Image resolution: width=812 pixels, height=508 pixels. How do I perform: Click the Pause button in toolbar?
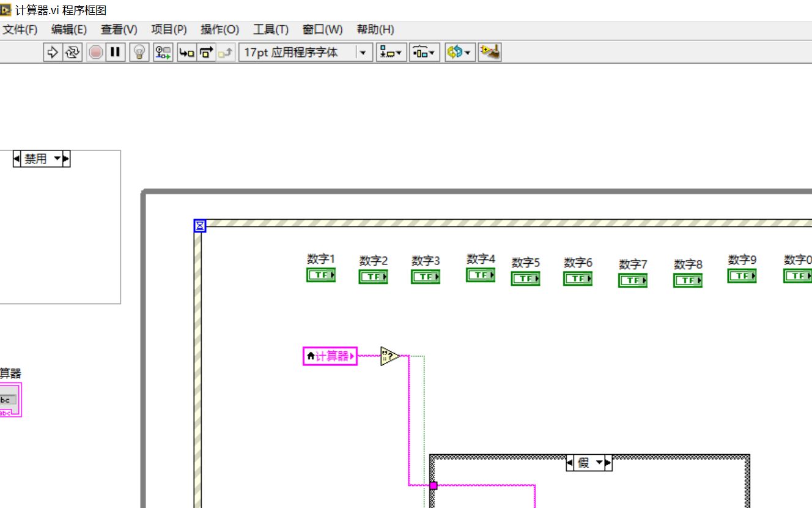point(114,53)
